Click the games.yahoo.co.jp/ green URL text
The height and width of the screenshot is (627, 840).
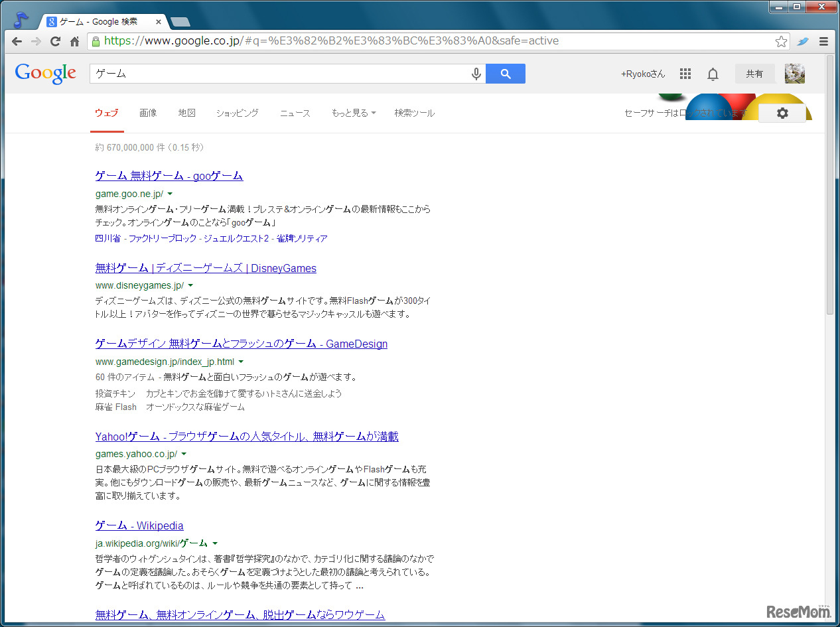(x=136, y=454)
